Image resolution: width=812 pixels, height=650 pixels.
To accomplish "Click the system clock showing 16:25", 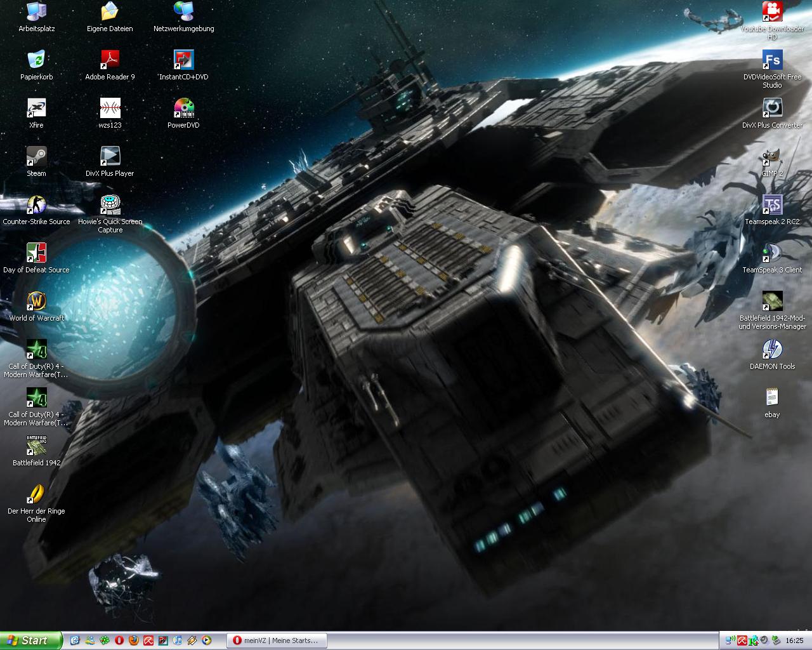I will coord(794,640).
